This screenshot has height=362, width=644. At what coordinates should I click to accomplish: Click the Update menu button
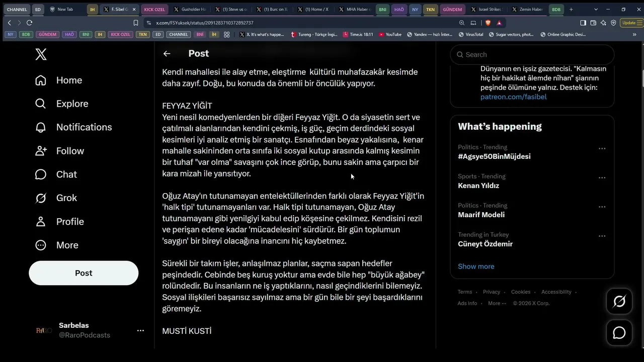click(631, 23)
